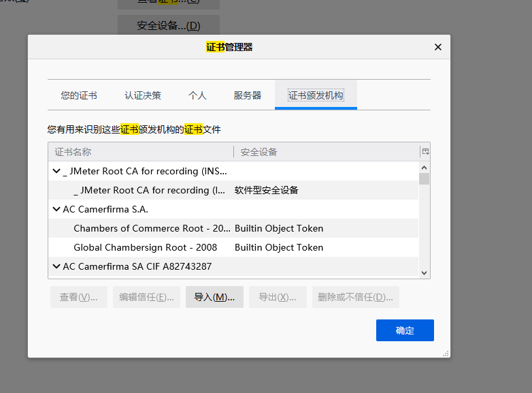Close the 证书管理器 dialog
This screenshot has height=393, width=532.
click(438, 47)
